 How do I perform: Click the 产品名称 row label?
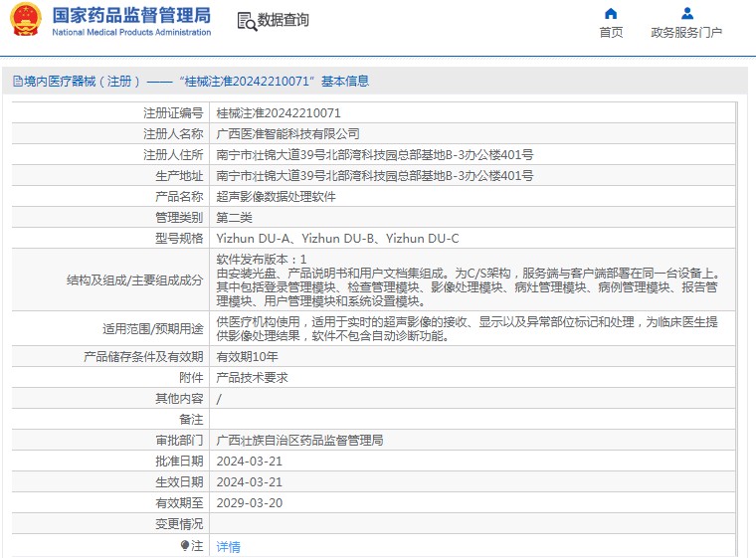click(x=179, y=196)
